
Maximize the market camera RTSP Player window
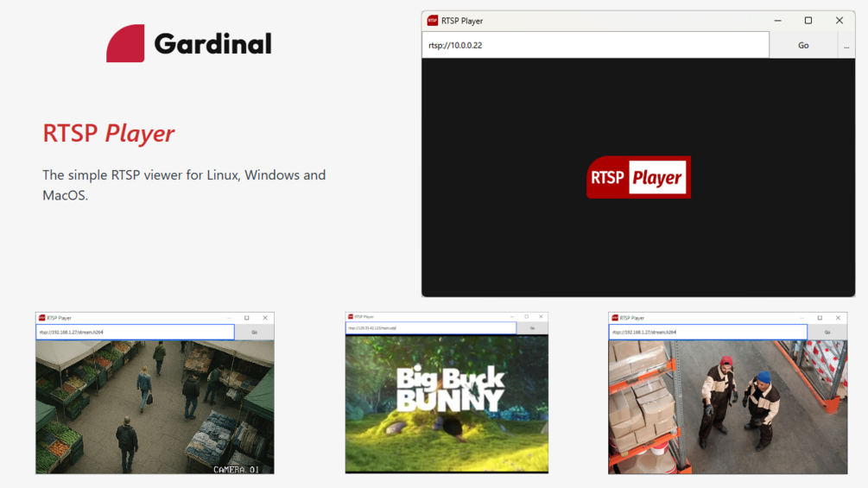point(247,318)
